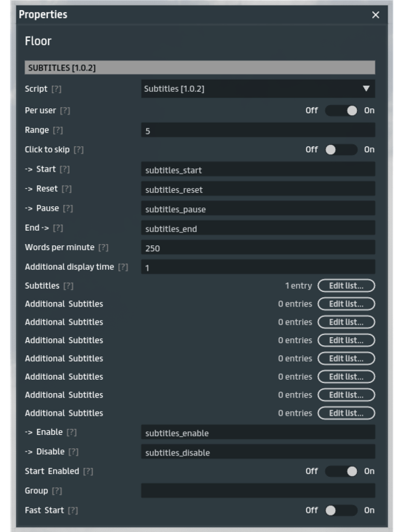Show help for Click to skip
This screenshot has height=532, width=404.
[78, 150]
